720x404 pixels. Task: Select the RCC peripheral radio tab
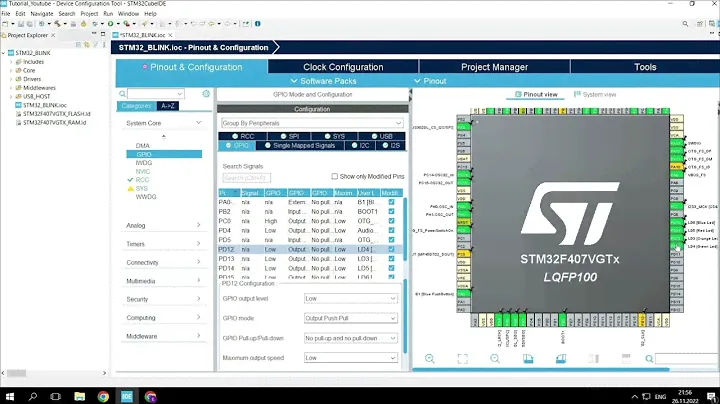(243, 136)
